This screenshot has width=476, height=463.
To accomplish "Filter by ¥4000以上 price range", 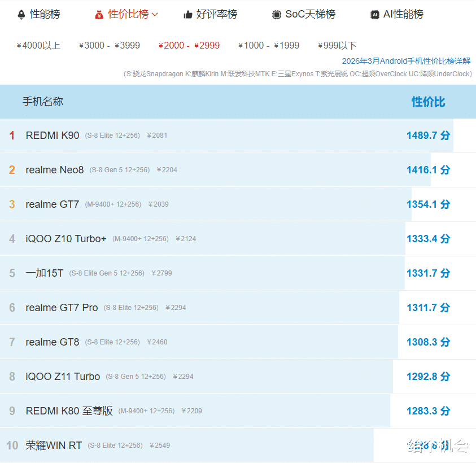I will point(38,46).
